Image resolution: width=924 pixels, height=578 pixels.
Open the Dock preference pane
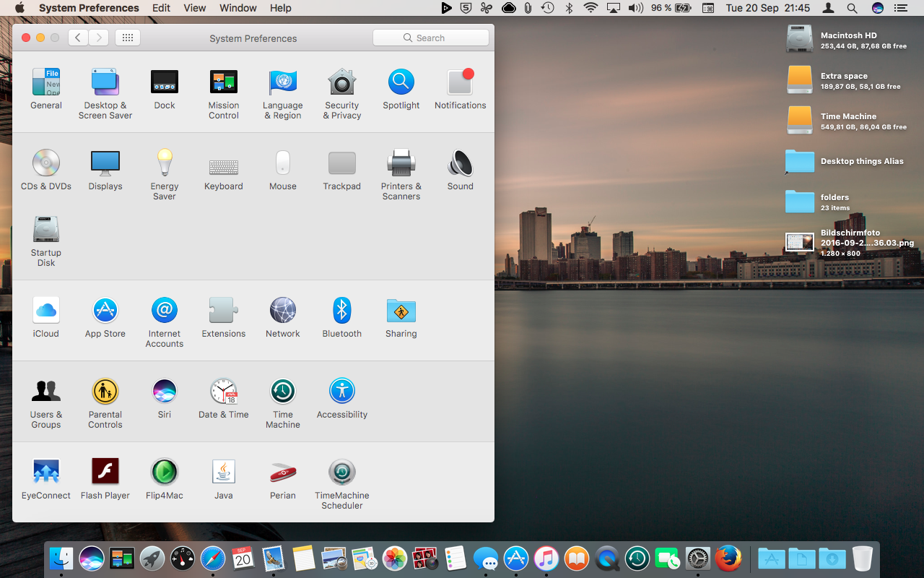165,82
